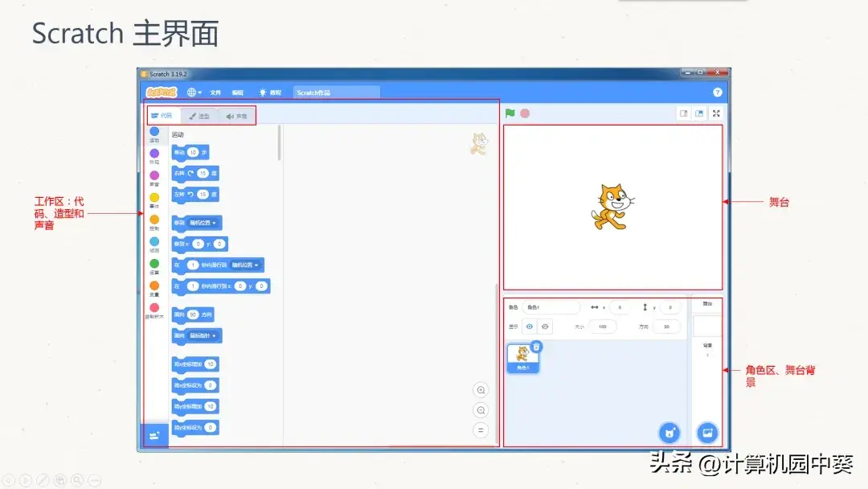Switch to the 造型 (Costumes) tab
This screenshot has height=489, width=868.
(x=199, y=117)
